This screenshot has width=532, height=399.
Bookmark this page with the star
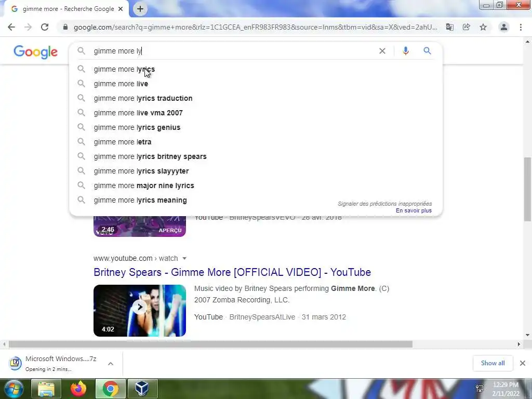coord(483,27)
